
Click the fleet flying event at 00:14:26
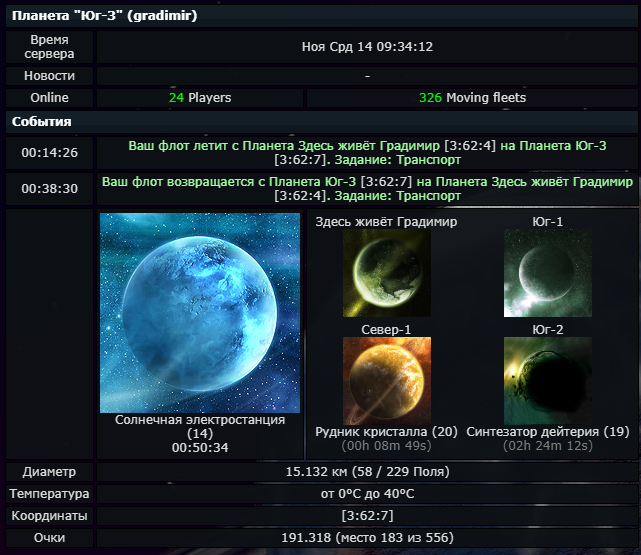point(367,153)
